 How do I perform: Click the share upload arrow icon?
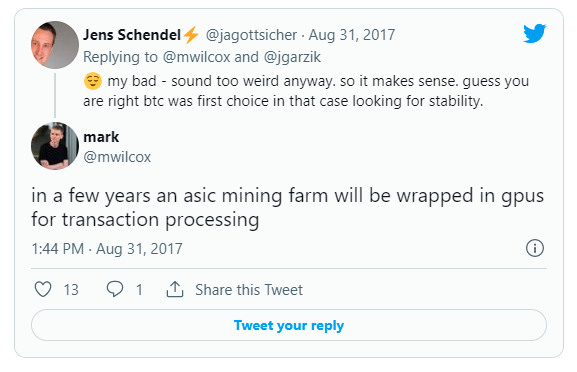(x=175, y=289)
